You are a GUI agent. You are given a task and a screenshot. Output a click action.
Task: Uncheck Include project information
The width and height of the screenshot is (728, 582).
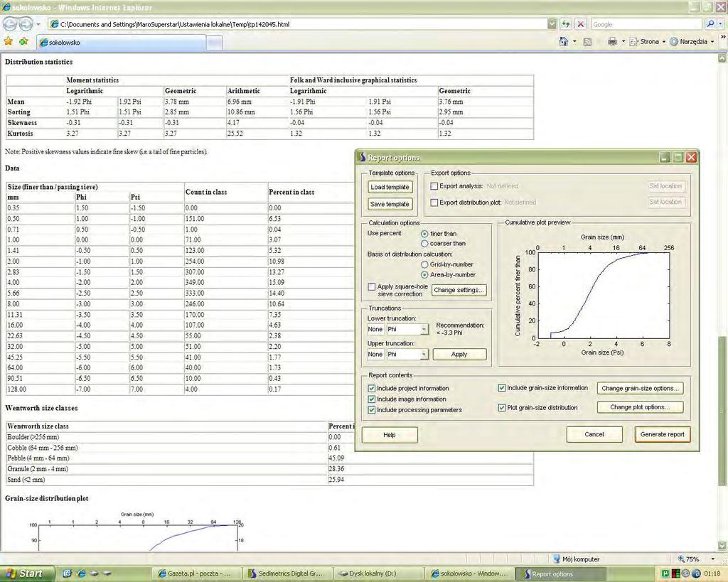371,388
